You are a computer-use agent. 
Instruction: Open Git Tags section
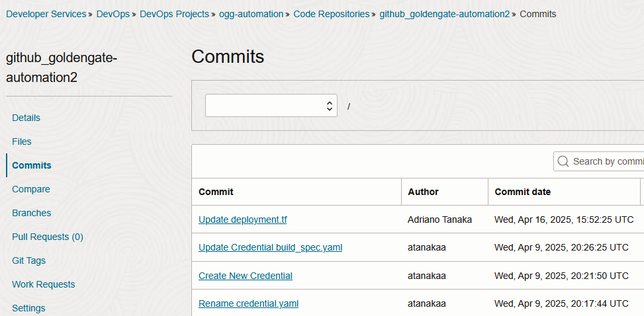pyautogui.click(x=28, y=260)
